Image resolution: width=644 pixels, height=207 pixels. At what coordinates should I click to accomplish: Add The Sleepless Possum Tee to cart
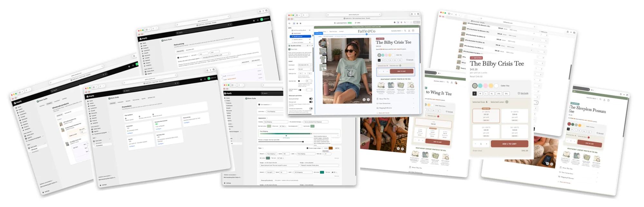pos(589,143)
